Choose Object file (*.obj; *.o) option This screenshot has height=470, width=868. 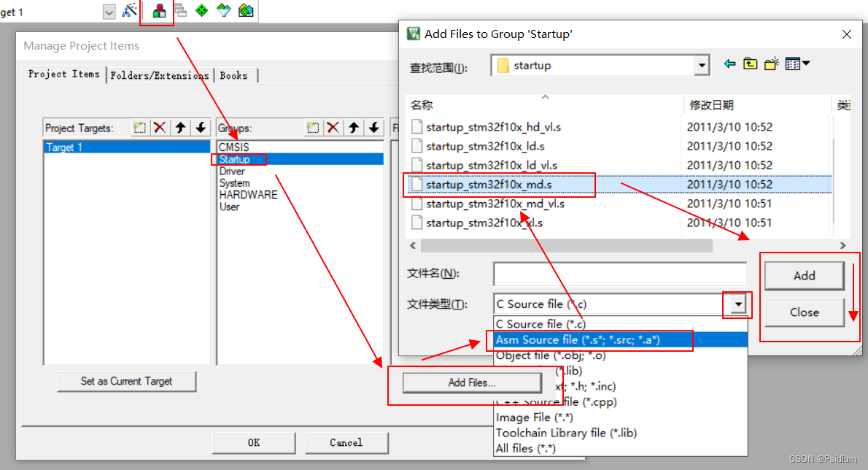620,355
